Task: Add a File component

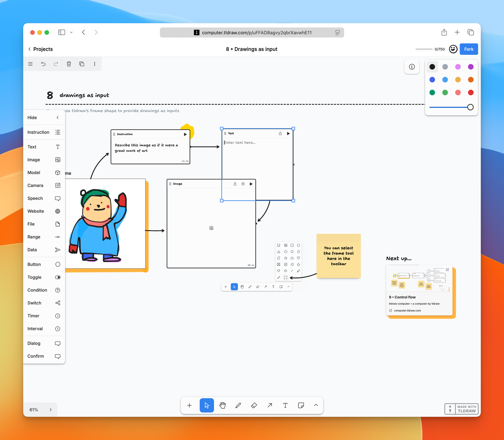Action: coord(44,224)
